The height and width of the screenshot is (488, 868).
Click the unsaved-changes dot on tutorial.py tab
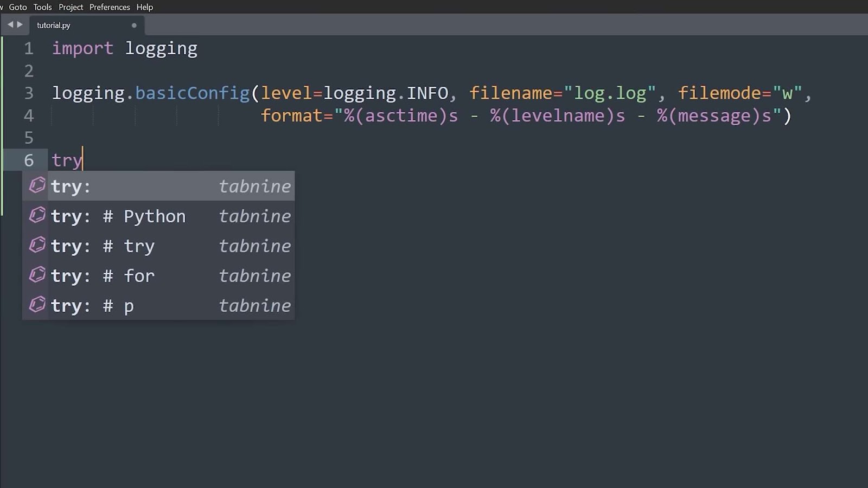tap(133, 25)
